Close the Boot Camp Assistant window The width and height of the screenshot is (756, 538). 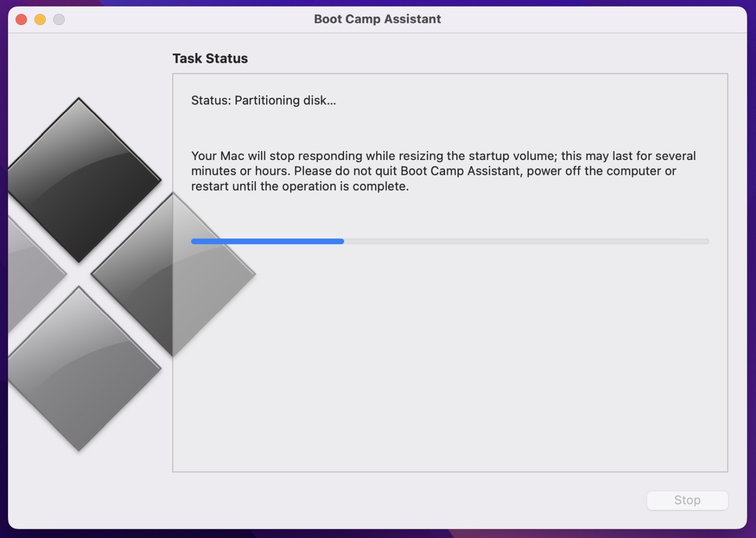[x=21, y=19]
